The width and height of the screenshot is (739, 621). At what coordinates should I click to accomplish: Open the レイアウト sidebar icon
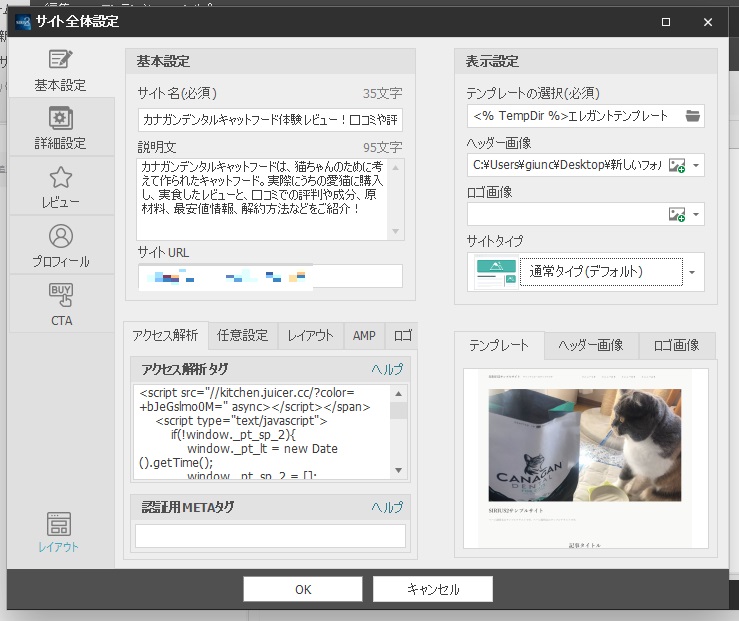click(x=58, y=532)
